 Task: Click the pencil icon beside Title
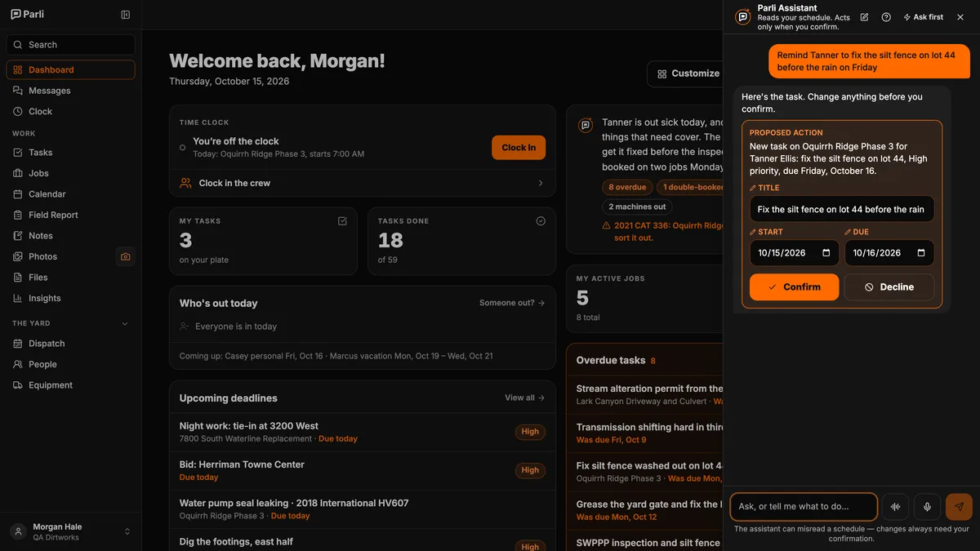(x=753, y=188)
